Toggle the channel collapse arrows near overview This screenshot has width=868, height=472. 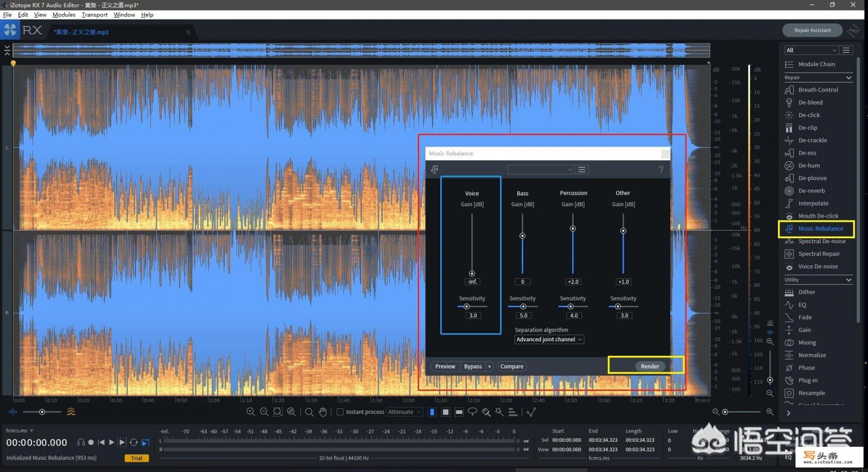pos(7,50)
